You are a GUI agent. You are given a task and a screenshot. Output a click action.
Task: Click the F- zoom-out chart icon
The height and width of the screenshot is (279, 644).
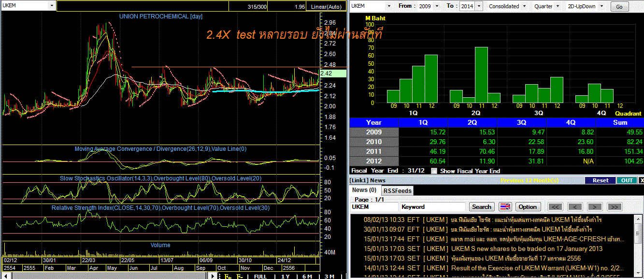pyautogui.click(x=239, y=276)
